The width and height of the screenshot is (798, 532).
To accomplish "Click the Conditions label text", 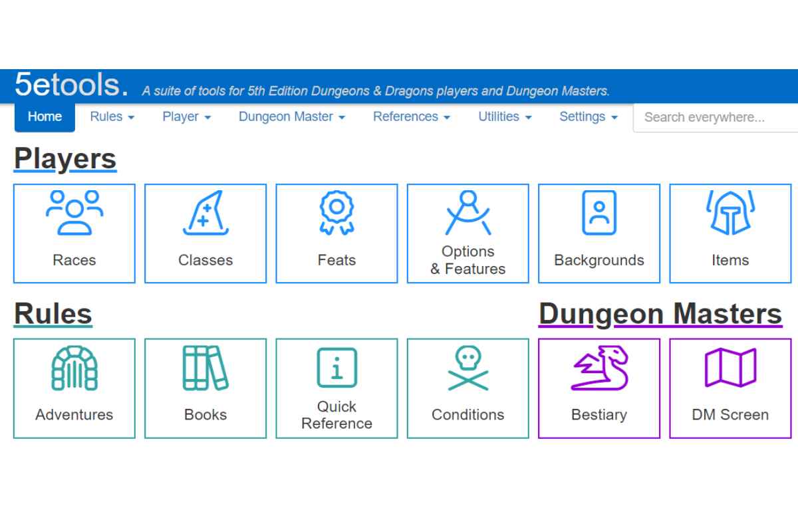I will tap(468, 414).
